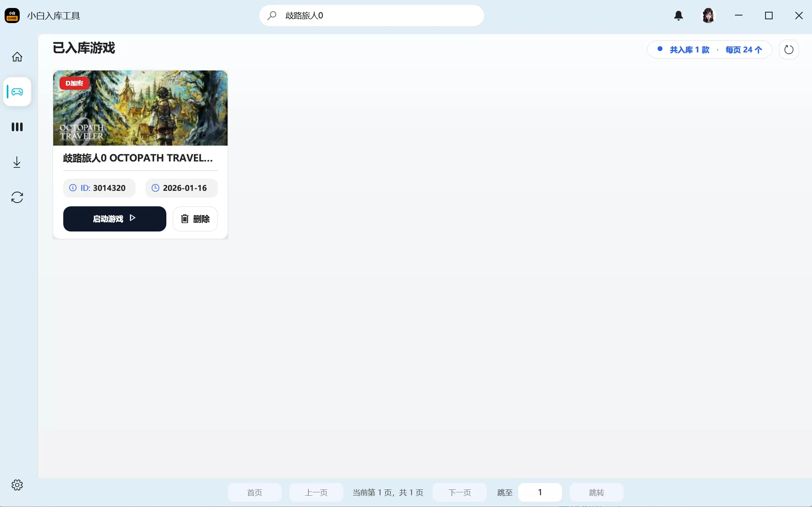The width and height of the screenshot is (812, 507).
Task: Click the ID: 3014320 badge
Action: [99, 188]
